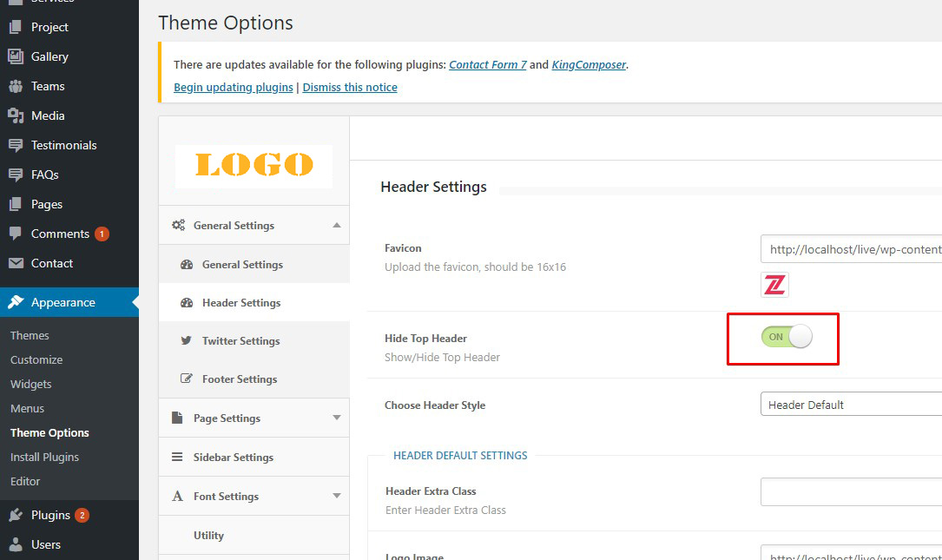This screenshot has height=560, width=942.
Task: Dismiss the plugin update notice
Action: point(350,87)
